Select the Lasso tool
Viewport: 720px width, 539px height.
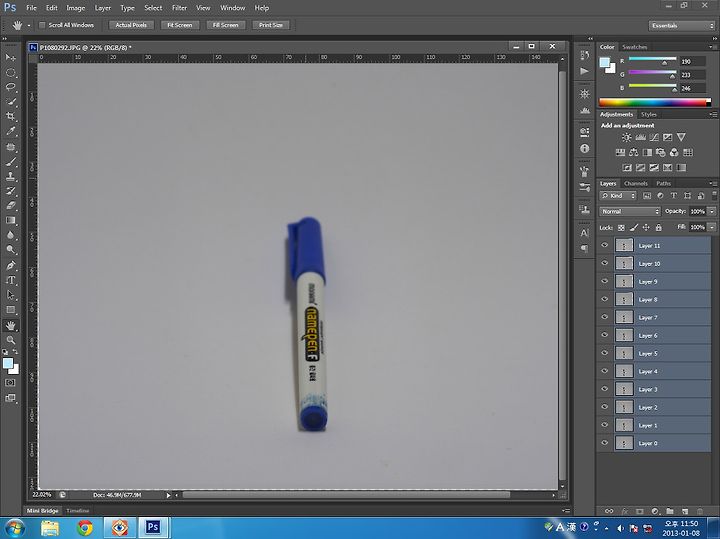click(x=10, y=87)
